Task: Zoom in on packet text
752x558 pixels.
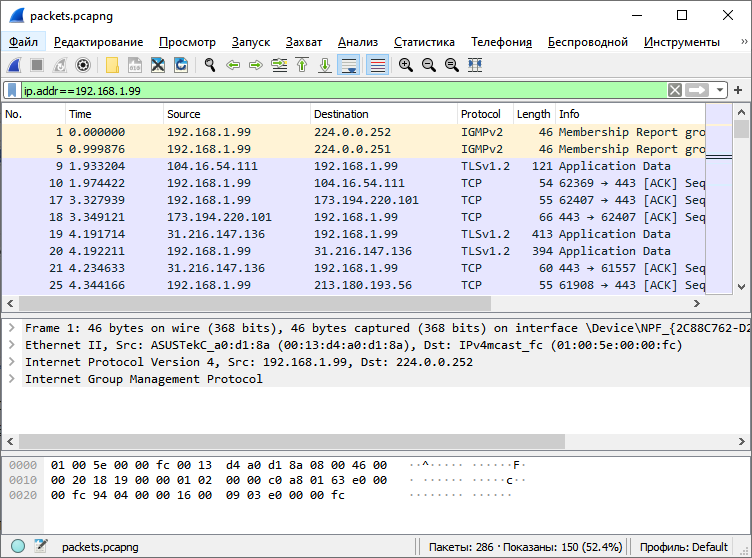Action: [x=406, y=65]
